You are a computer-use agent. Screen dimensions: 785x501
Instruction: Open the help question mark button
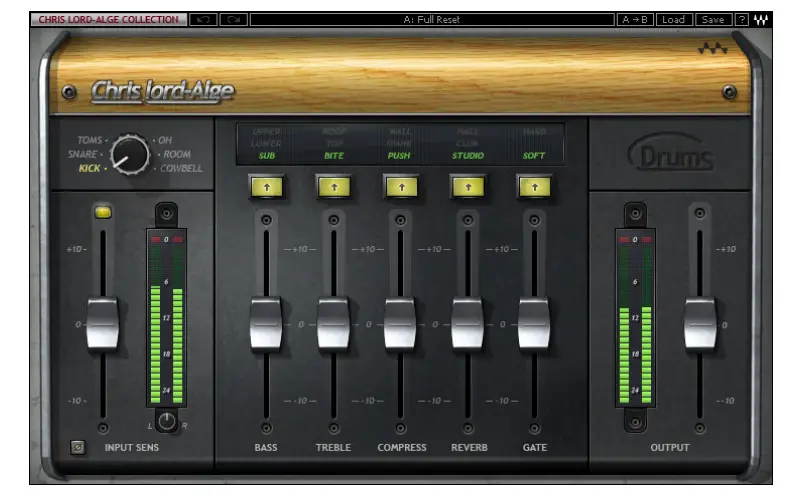point(741,20)
